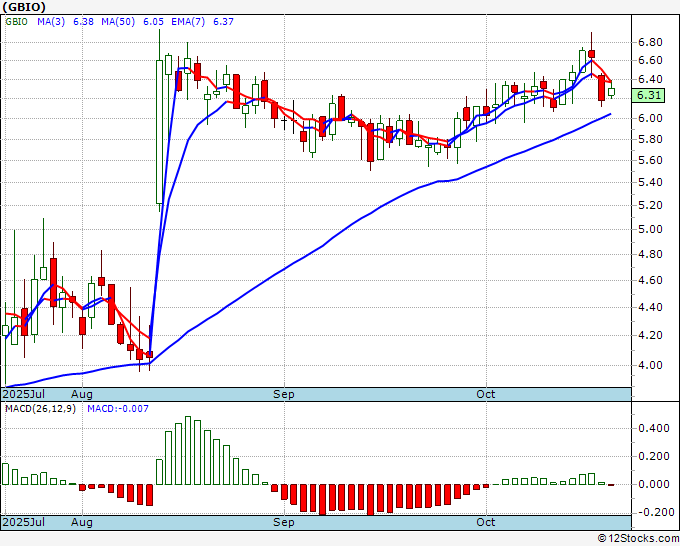680x546 pixels.
Task: Open the 12Stocks.com copyright link
Action: point(638,539)
